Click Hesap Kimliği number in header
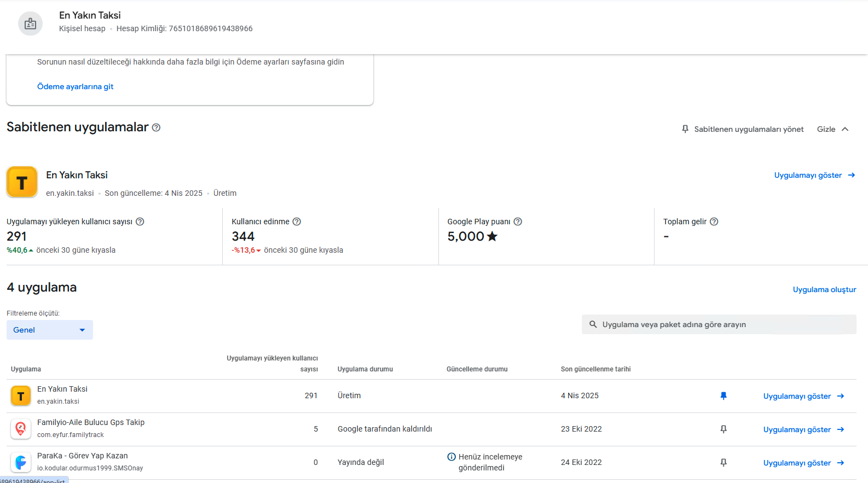The width and height of the screenshot is (868, 483). pyautogui.click(x=211, y=28)
